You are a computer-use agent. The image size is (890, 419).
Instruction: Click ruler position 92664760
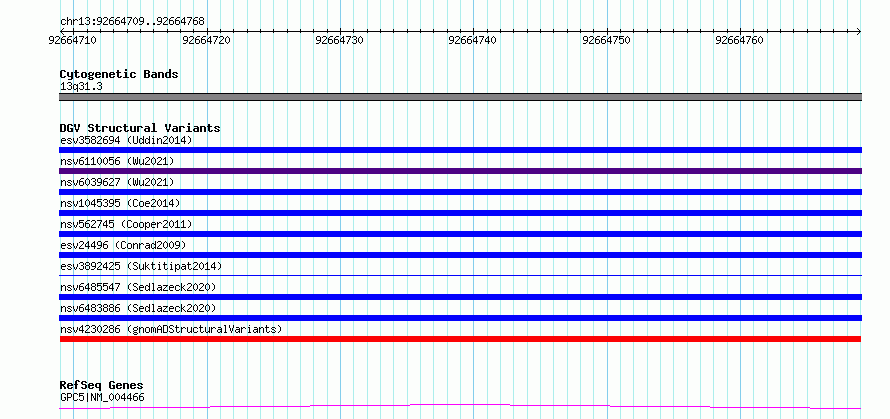point(740,40)
